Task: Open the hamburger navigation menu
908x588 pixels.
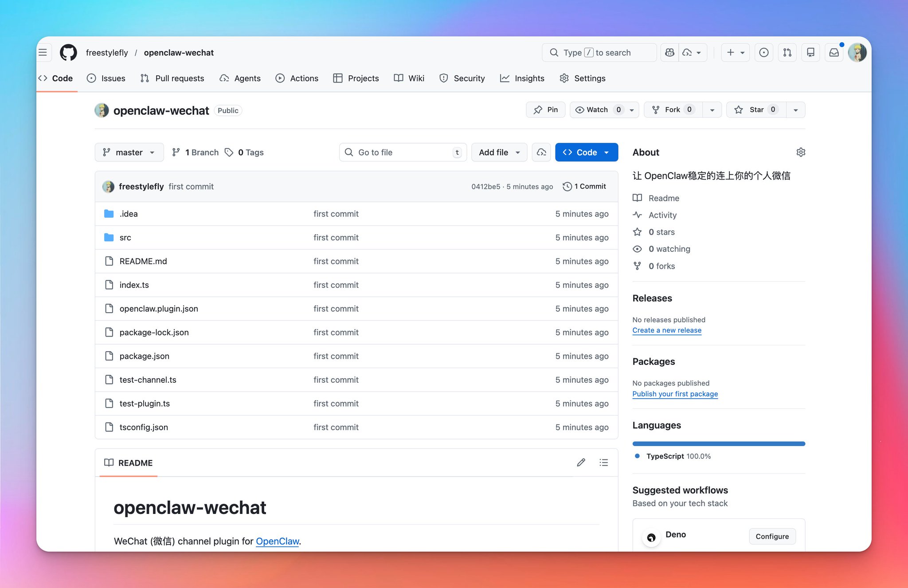Action: [43, 52]
